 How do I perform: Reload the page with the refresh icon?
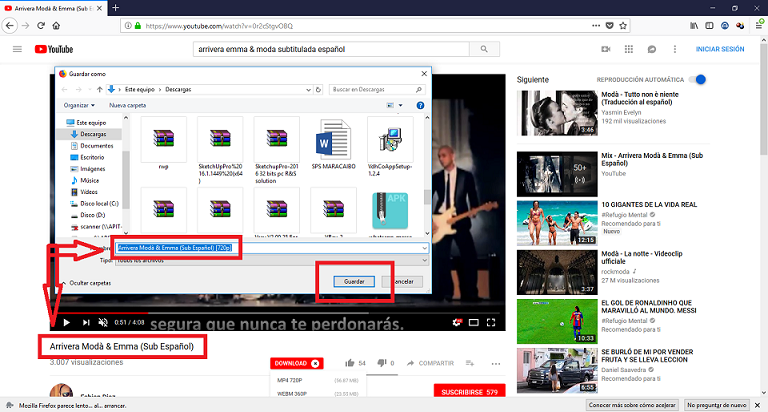click(x=41, y=25)
